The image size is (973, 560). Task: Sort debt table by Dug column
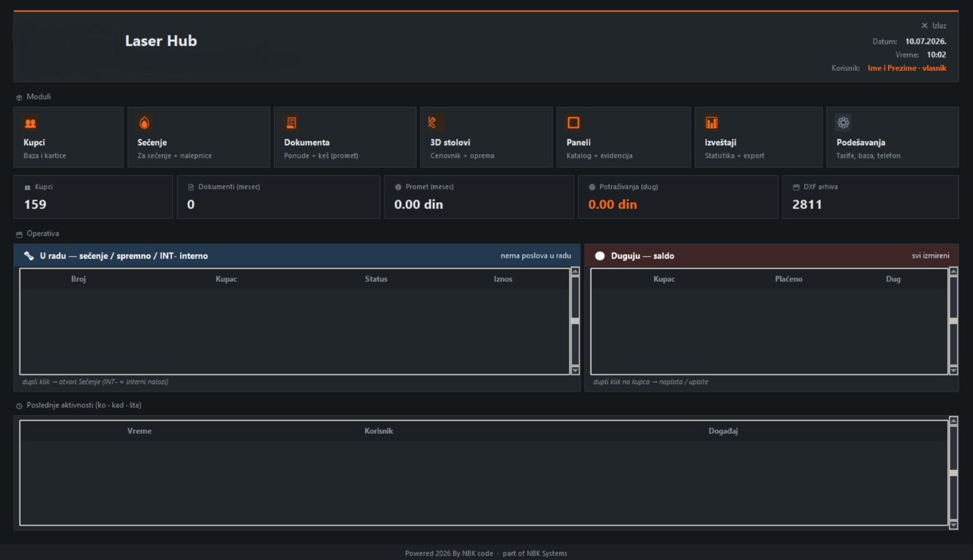click(x=893, y=279)
